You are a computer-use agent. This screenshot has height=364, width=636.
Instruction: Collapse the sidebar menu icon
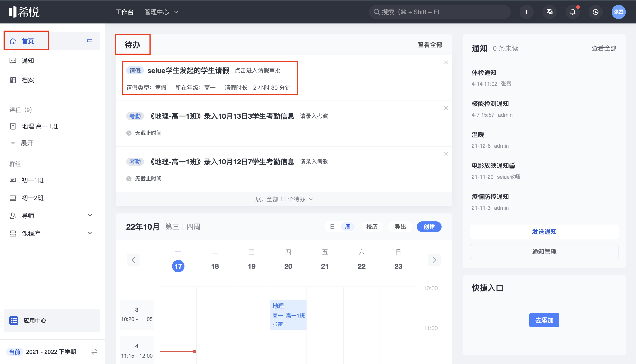point(89,41)
